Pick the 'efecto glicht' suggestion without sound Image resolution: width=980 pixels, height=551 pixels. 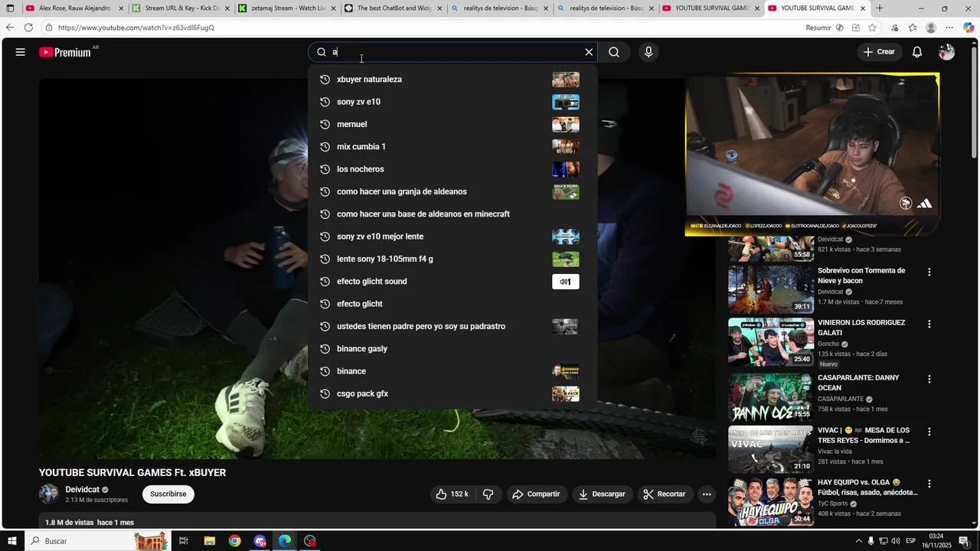click(x=452, y=304)
